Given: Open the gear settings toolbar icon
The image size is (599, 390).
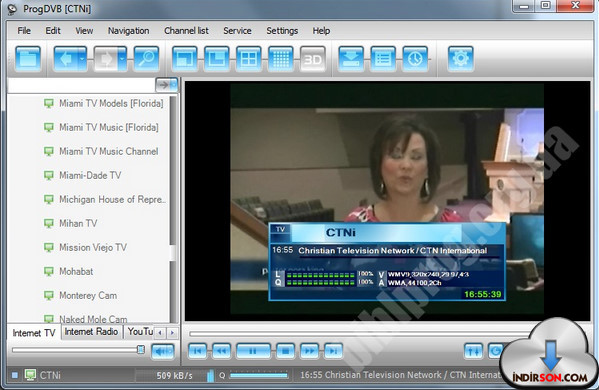Looking at the screenshot, I should tap(460, 59).
